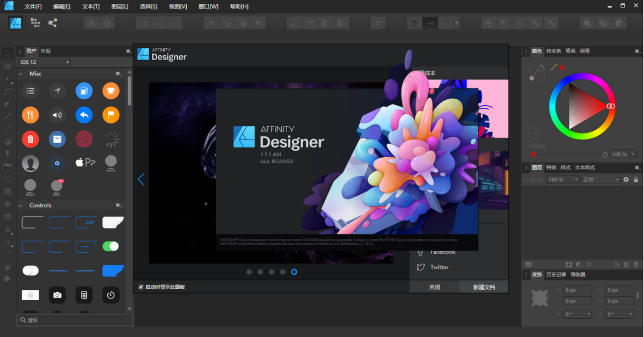The image size is (644, 337).
Task: Switch to the Designer persona icon
Action: pyautogui.click(x=16, y=23)
